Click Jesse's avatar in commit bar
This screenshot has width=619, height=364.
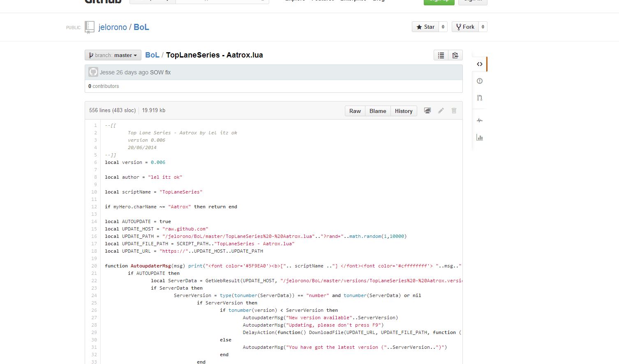tap(93, 72)
